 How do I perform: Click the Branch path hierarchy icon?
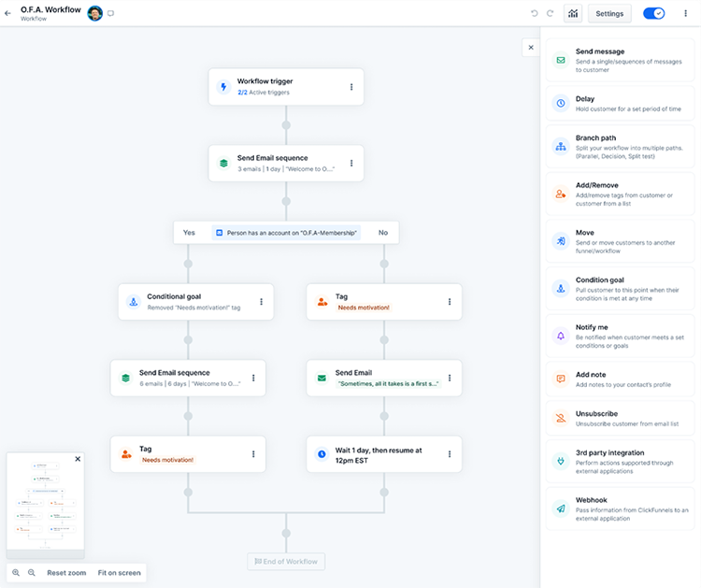point(561,146)
